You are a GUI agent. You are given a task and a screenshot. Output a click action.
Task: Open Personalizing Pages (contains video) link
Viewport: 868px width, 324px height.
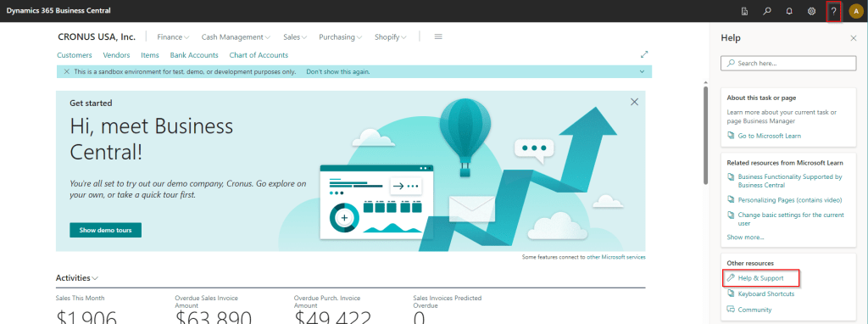789,199
